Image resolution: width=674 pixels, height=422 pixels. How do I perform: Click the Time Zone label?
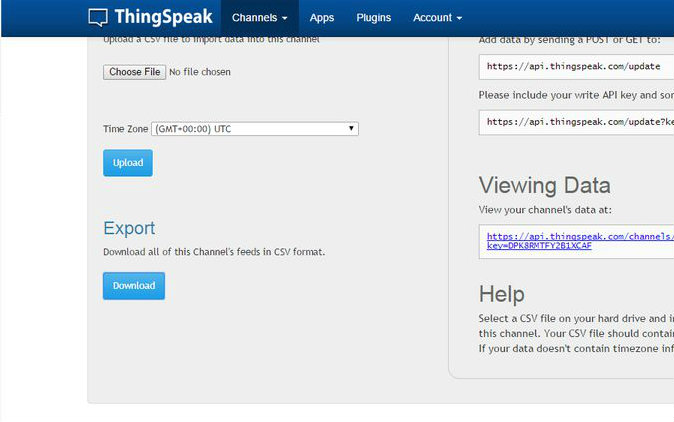[125, 129]
